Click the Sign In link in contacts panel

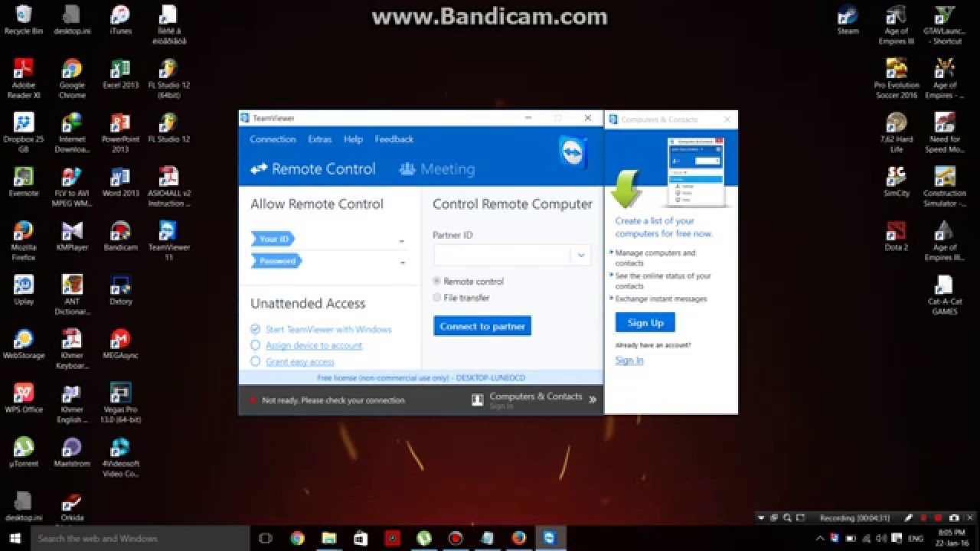coord(629,360)
